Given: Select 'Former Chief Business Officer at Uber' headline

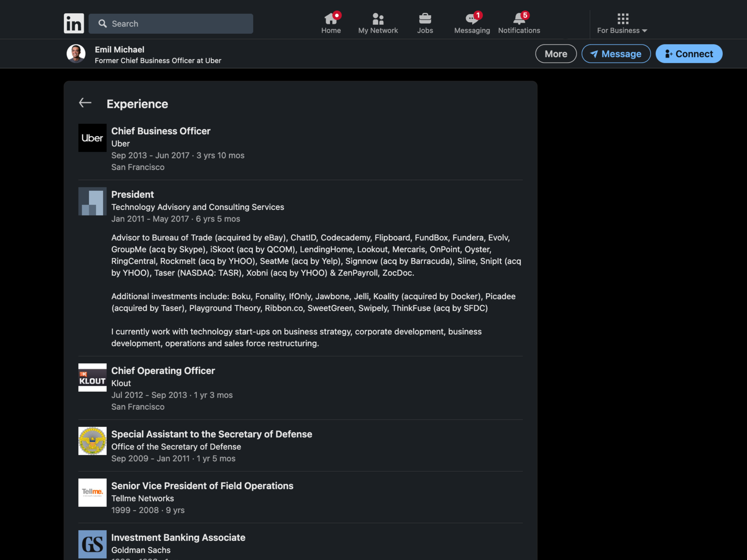Looking at the screenshot, I should point(158,61).
